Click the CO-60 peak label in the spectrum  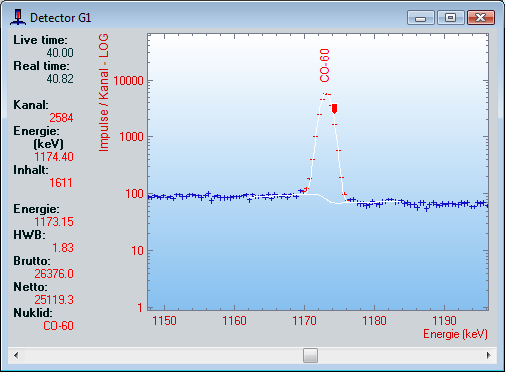[324, 65]
